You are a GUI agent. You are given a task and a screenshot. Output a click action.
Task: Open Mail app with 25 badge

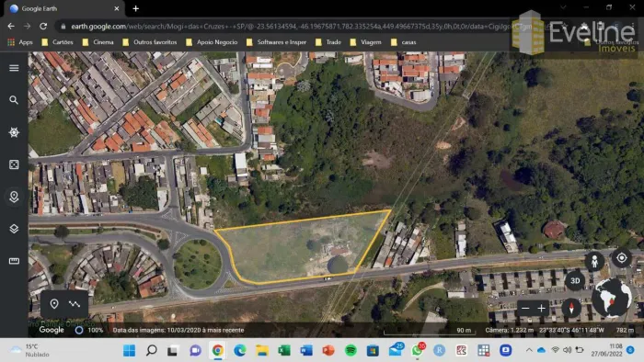(x=396, y=350)
